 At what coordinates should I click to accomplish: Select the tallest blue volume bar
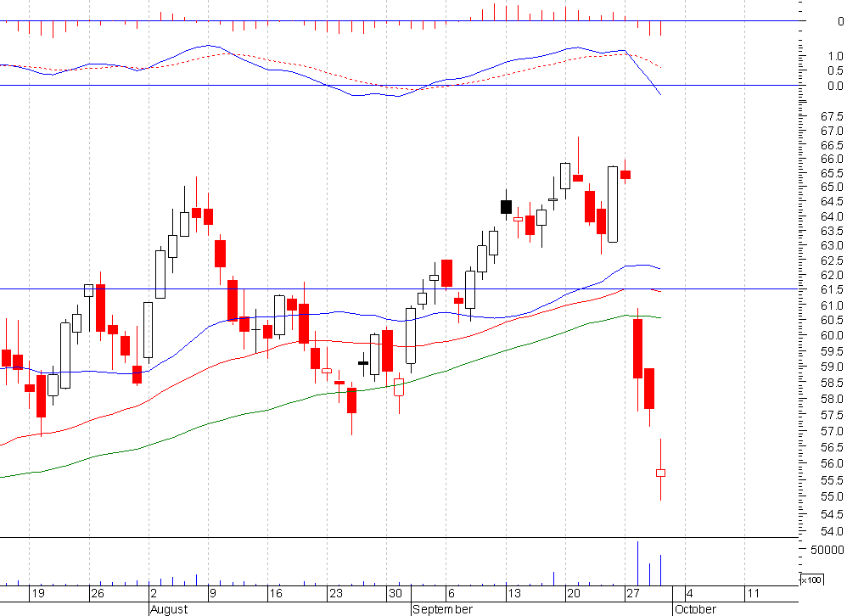(638, 563)
